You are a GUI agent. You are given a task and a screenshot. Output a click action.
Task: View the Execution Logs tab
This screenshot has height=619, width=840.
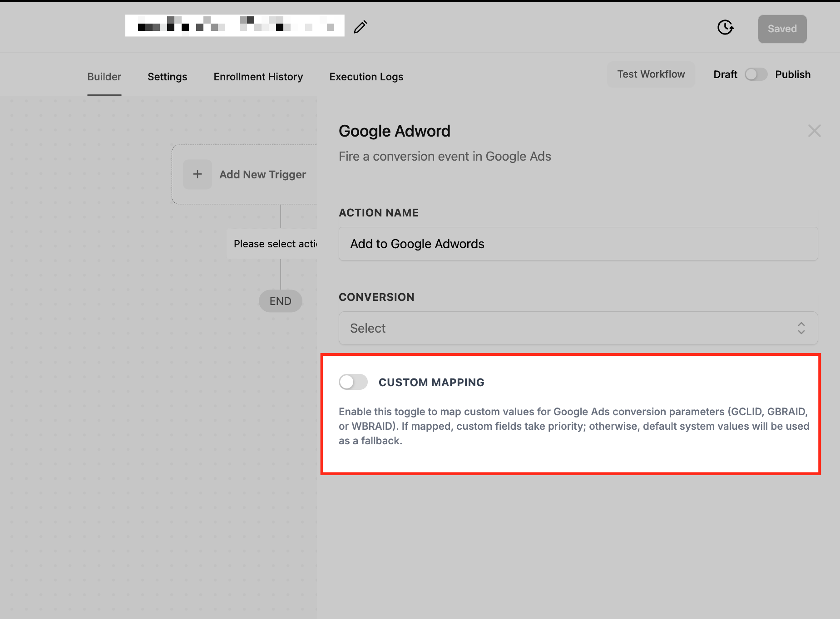pos(366,77)
